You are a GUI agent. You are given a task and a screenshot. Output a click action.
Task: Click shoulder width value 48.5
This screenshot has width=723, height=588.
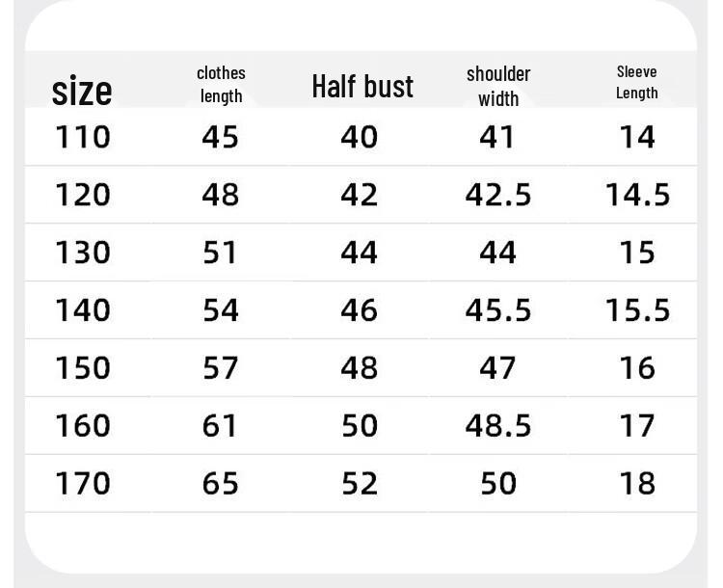coord(498,426)
